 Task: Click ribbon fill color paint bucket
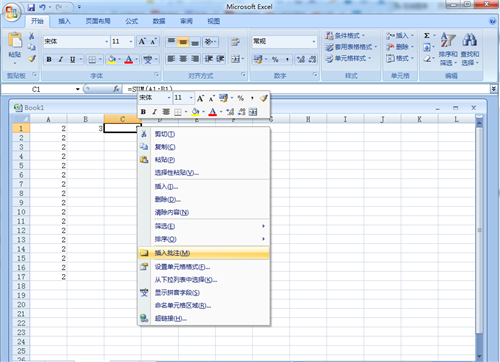[112, 60]
